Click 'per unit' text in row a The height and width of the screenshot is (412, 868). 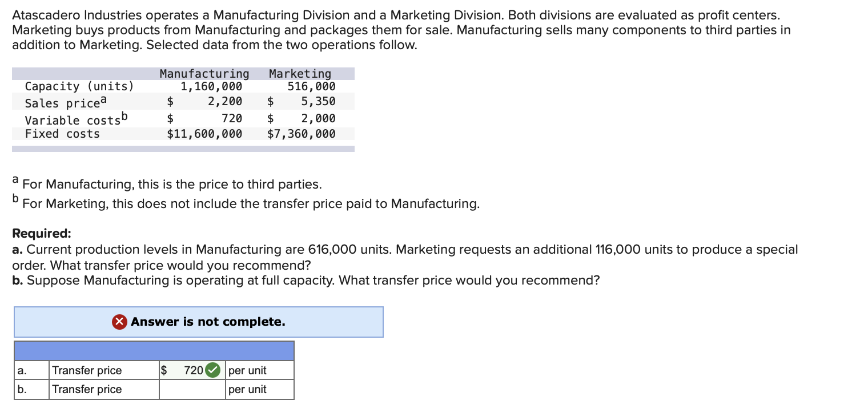[247, 370]
